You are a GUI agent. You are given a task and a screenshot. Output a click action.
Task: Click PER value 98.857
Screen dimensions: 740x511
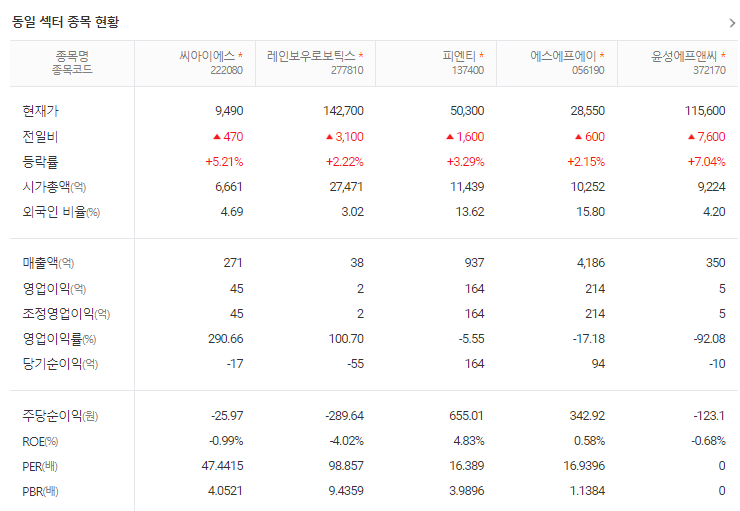click(346, 466)
